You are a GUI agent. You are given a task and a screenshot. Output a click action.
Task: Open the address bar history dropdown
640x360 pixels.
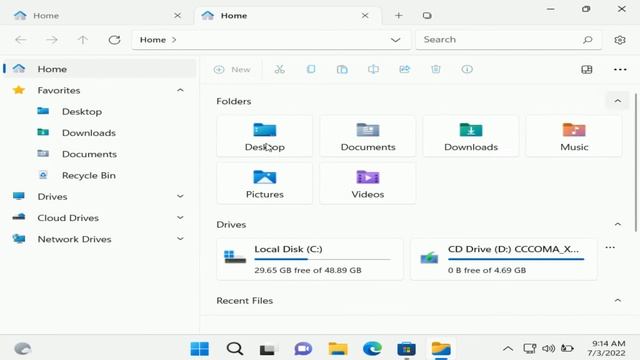coord(395,40)
